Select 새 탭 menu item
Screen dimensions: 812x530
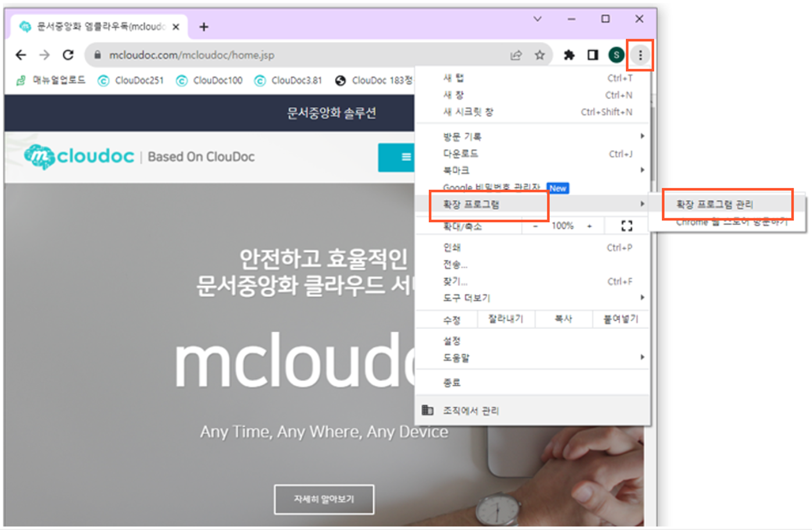[533, 78]
